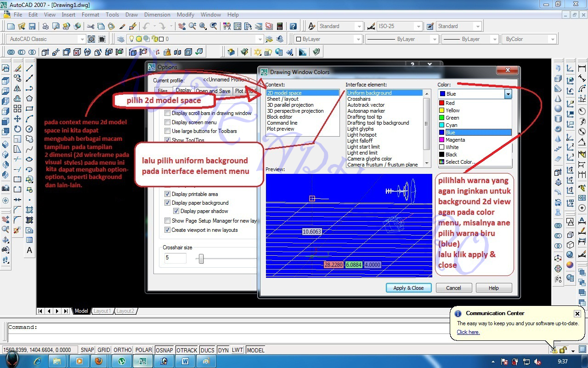The image size is (588, 368).
Task: Follow the Click here link
Action: click(x=468, y=332)
